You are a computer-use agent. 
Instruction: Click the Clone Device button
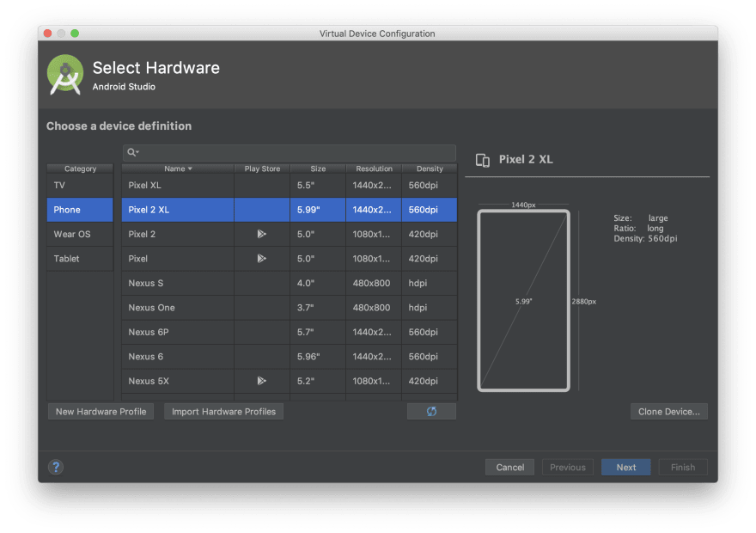(x=669, y=412)
